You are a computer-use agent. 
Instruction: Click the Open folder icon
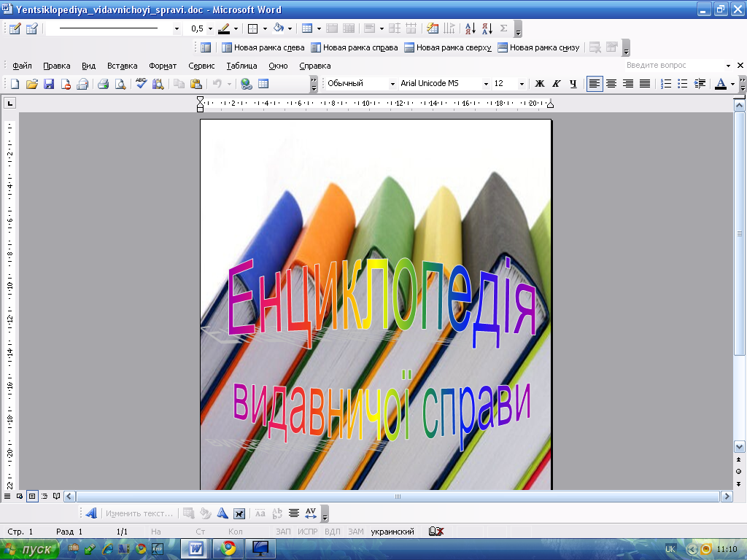pos(32,84)
